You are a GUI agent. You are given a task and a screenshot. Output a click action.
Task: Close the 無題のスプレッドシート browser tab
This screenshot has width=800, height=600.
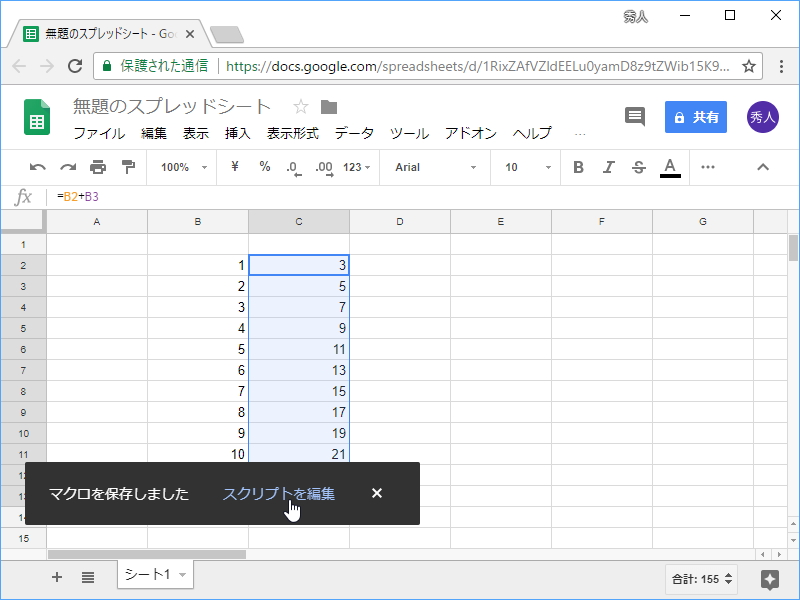190,34
